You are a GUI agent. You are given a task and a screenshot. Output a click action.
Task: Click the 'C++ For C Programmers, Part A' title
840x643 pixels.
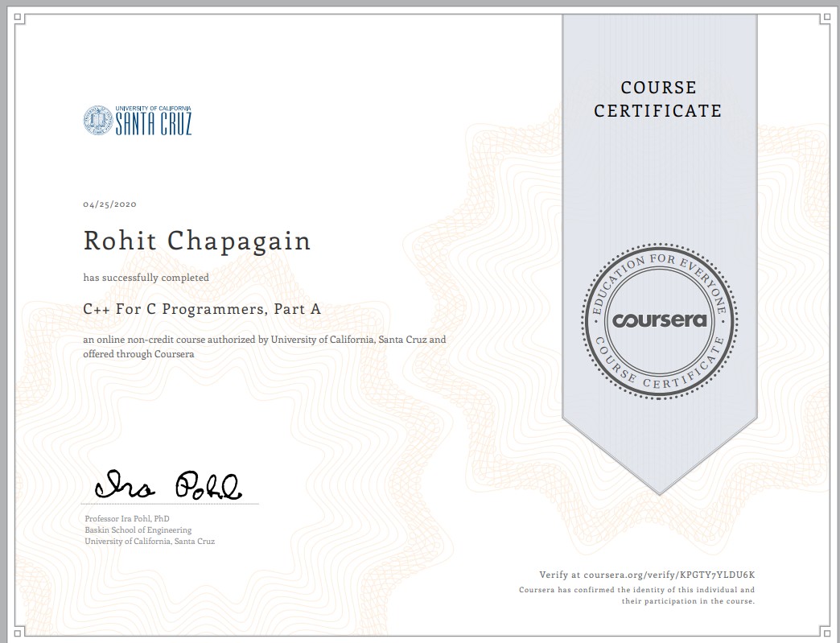pyautogui.click(x=201, y=308)
